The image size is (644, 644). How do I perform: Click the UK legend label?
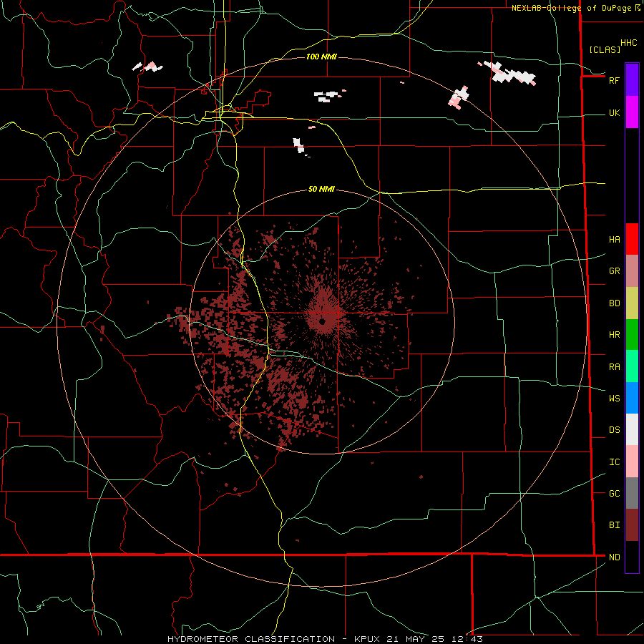point(614,112)
